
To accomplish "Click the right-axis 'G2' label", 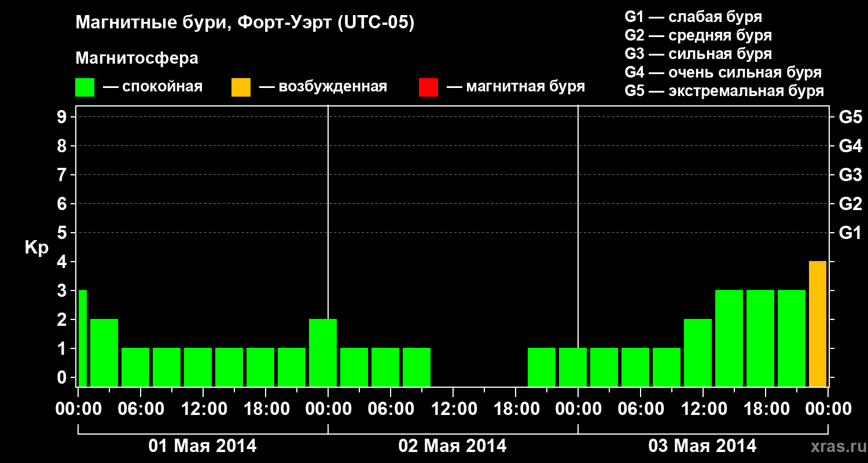I will (850, 204).
